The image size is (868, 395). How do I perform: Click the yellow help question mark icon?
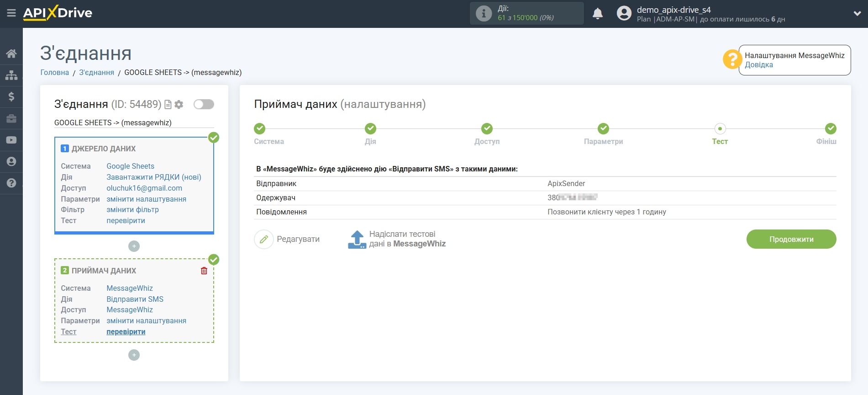pos(732,59)
